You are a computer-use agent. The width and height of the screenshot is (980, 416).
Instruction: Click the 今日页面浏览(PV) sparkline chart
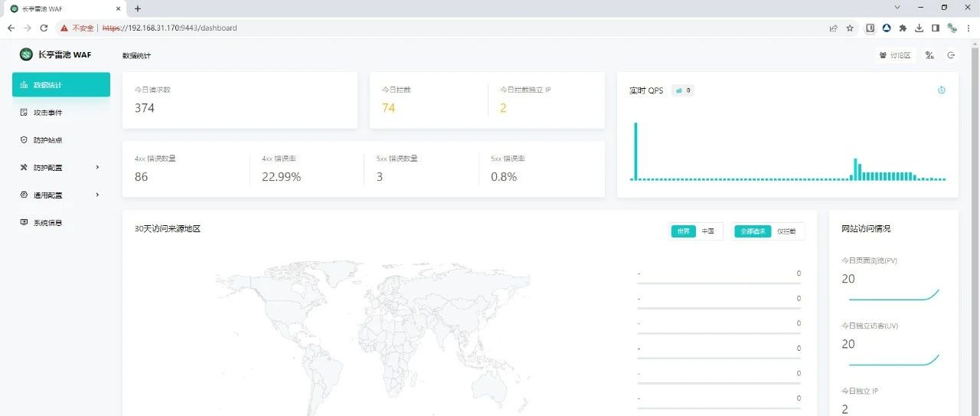pyautogui.click(x=893, y=295)
